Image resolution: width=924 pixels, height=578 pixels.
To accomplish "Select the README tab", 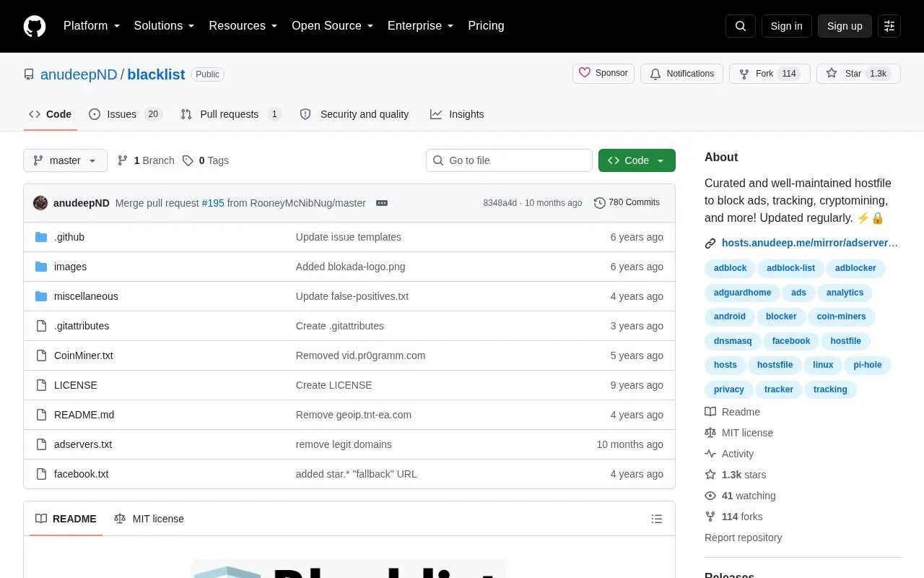I will [x=66, y=519].
